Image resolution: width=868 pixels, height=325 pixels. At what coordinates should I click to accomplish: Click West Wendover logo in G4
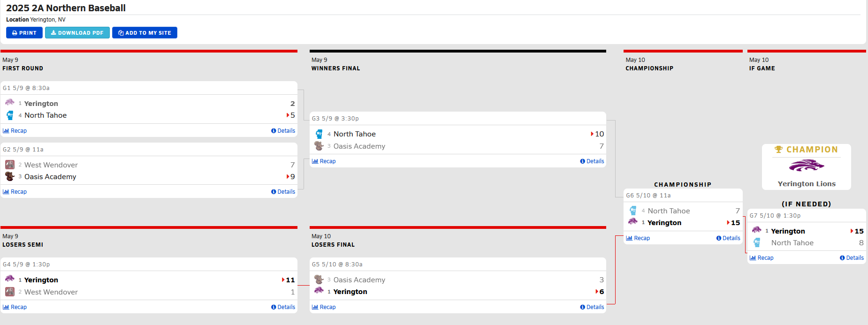tap(10, 292)
